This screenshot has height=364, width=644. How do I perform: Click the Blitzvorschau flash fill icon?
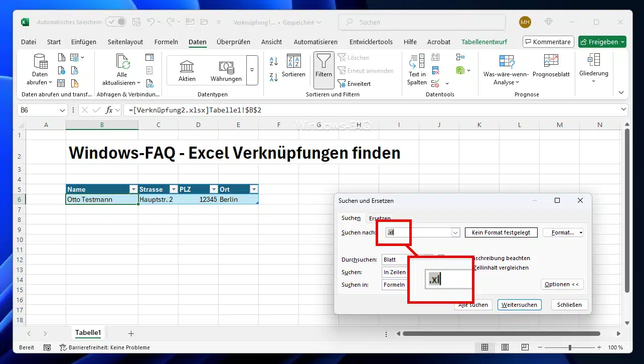[435, 57]
